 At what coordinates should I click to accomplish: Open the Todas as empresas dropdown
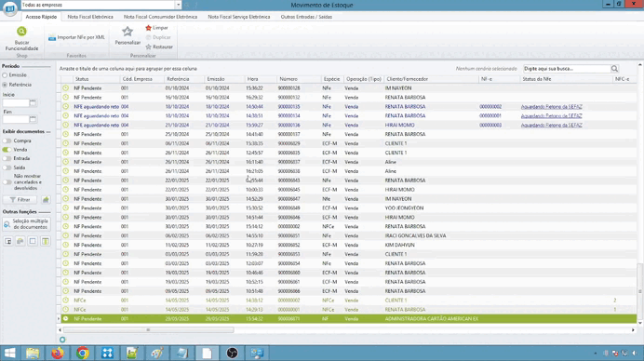click(179, 5)
